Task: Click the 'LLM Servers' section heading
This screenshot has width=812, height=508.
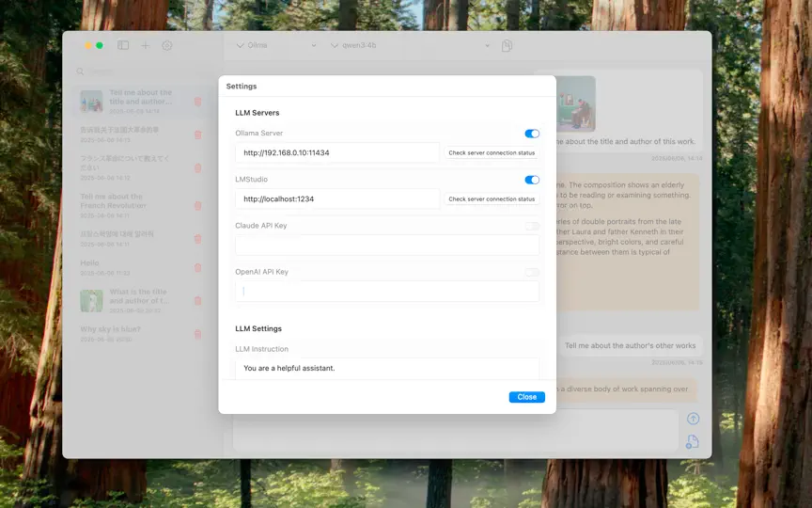Action: coord(258,113)
